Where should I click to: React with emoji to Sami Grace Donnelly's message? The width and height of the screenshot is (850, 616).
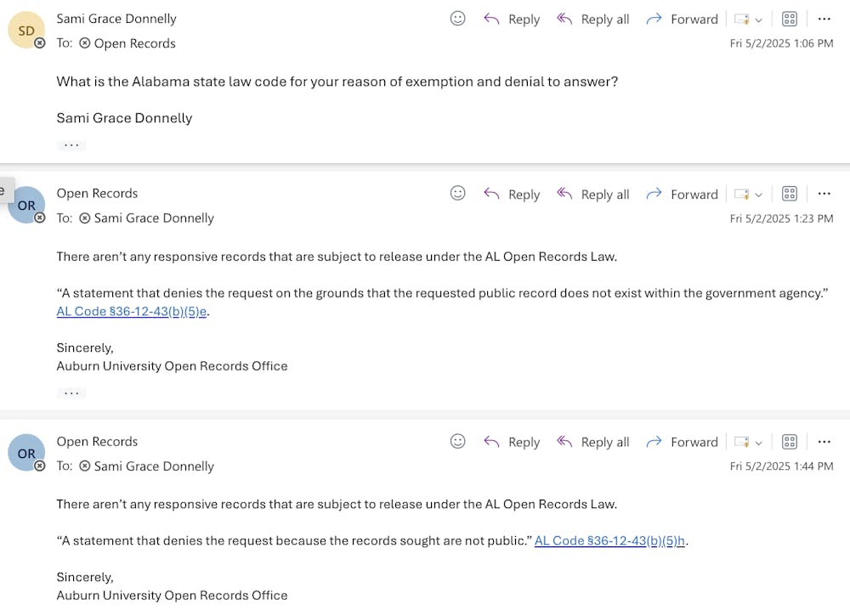point(457,19)
